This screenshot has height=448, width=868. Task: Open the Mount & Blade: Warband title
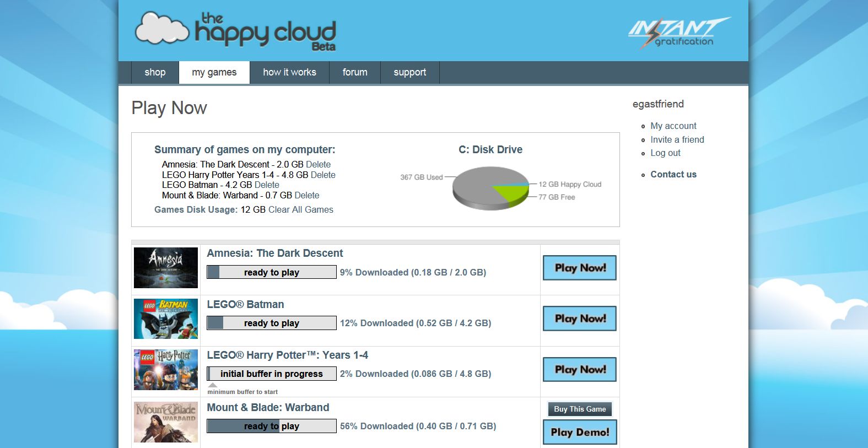[268, 408]
